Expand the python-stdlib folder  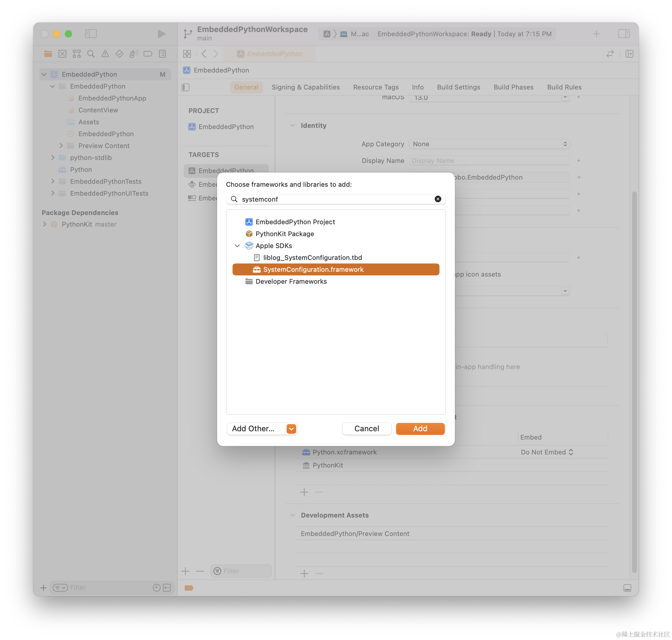point(52,157)
